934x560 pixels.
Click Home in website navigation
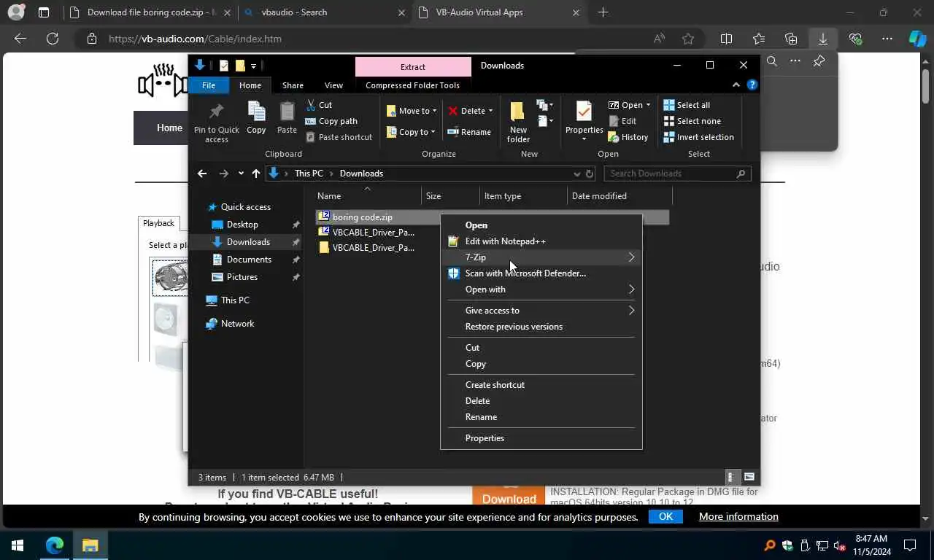(x=169, y=128)
